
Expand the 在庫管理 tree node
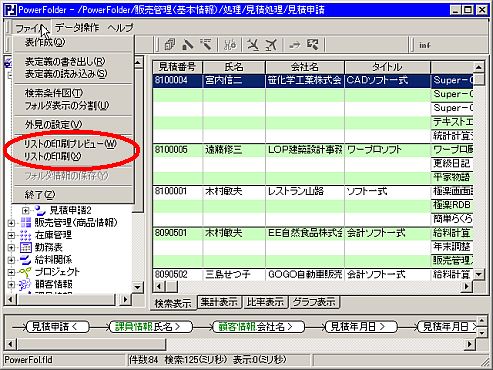[11, 235]
